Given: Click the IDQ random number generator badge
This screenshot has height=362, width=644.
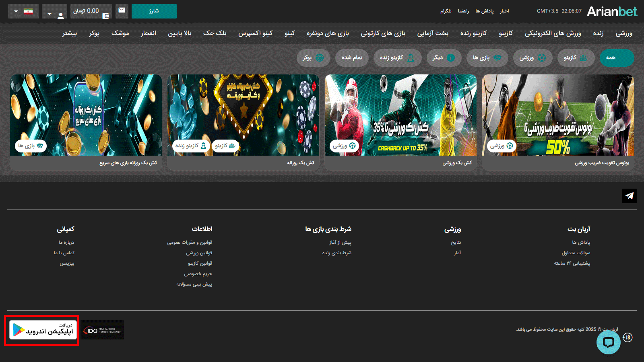Looking at the screenshot, I should 102,330.
